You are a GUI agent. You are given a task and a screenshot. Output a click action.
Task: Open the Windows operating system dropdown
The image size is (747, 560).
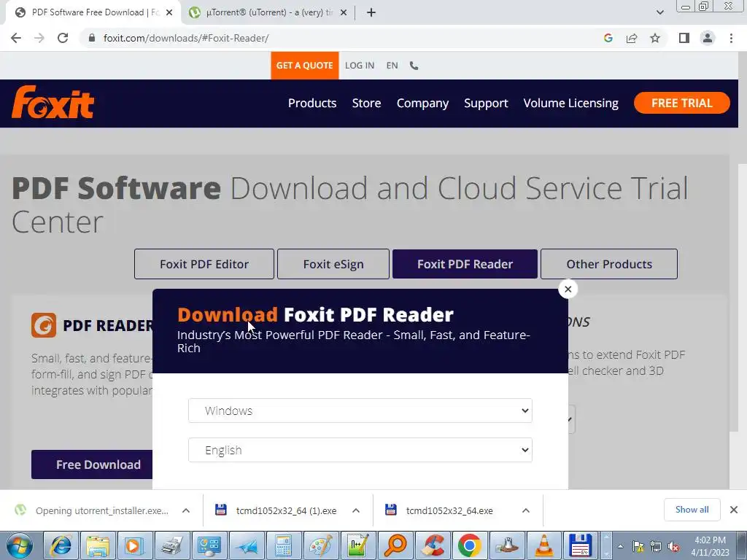coord(360,411)
